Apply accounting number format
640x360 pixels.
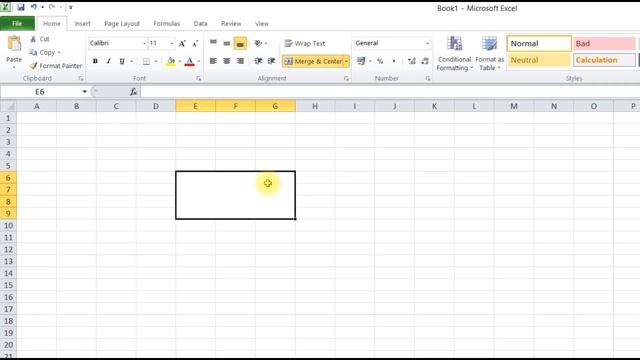(361, 61)
